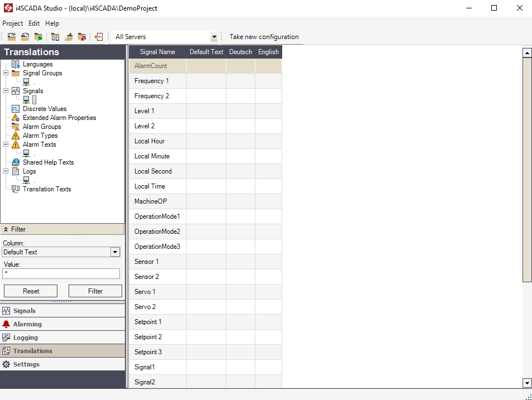Click the broom cleanup toolbar icon

(69, 37)
